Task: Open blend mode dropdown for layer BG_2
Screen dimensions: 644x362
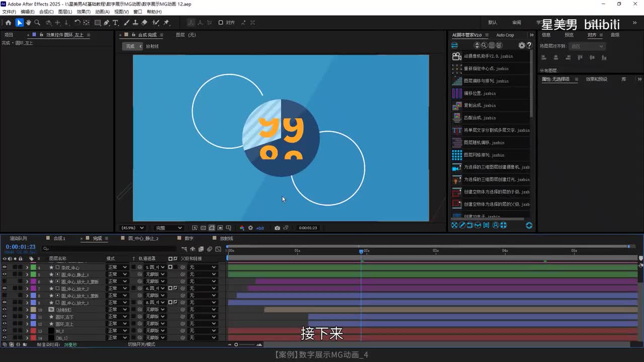Action: (x=117, y=331)
